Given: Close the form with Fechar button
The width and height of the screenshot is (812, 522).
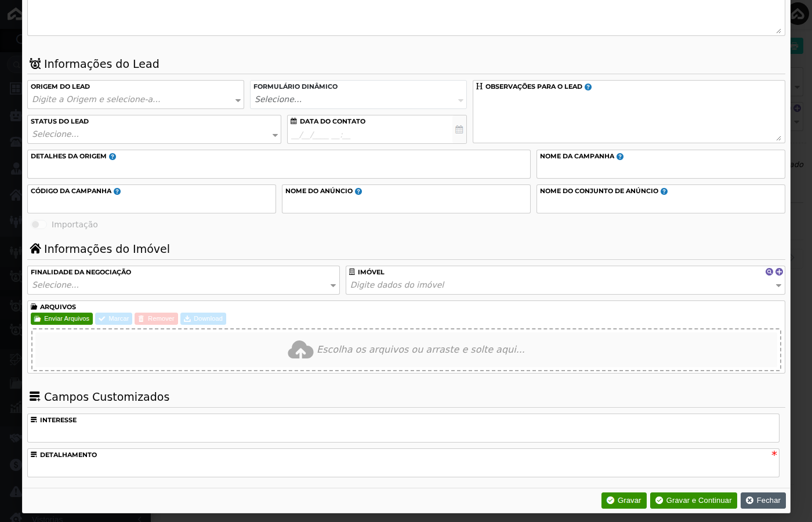Looking at the screenshot, I should [763, 501].
